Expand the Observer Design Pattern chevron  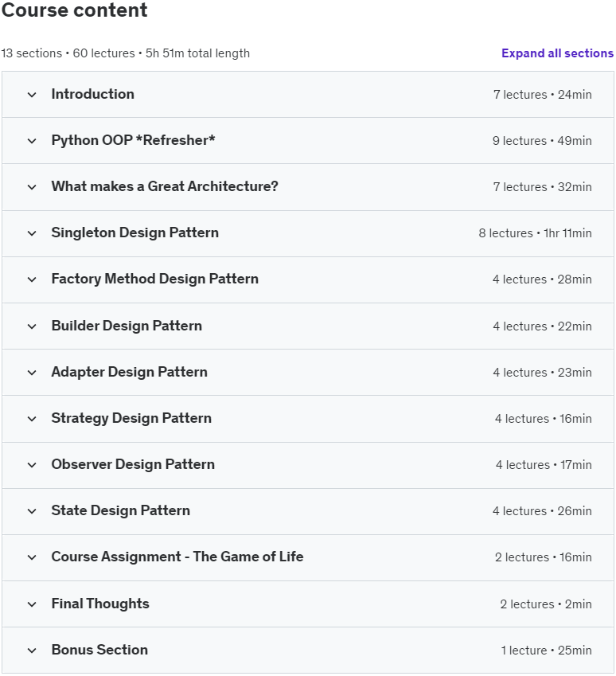pyautogui.click(x=32, y=465)
